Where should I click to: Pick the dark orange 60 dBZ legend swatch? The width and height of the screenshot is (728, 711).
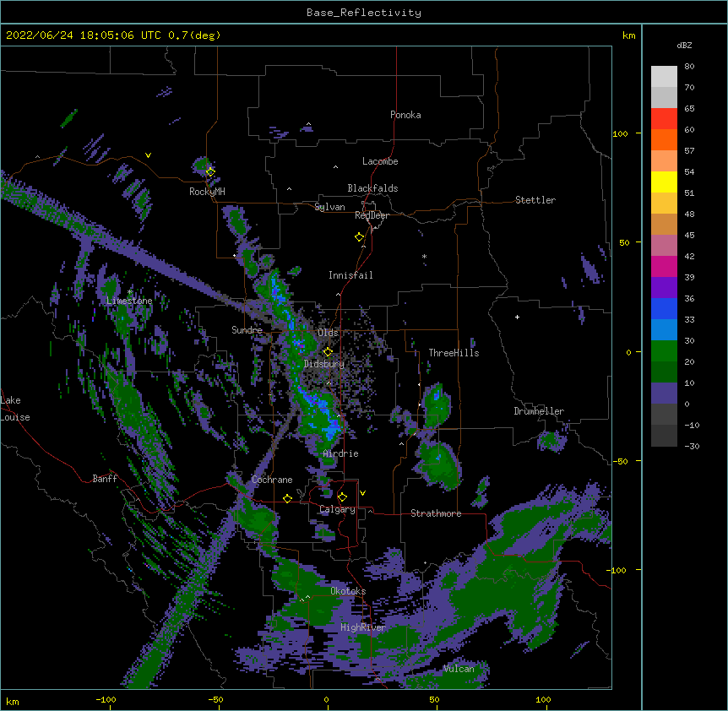point(664,139)
